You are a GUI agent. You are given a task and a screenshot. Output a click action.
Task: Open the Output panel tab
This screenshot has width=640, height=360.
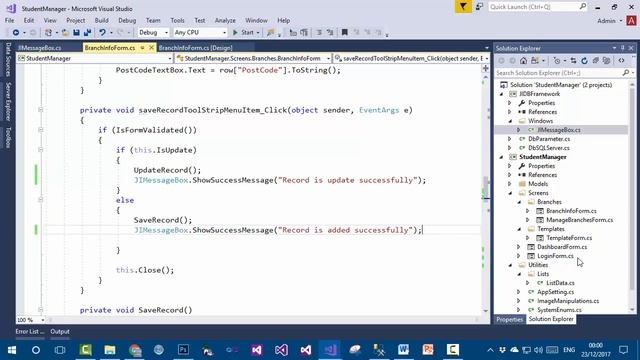[60, 331]
